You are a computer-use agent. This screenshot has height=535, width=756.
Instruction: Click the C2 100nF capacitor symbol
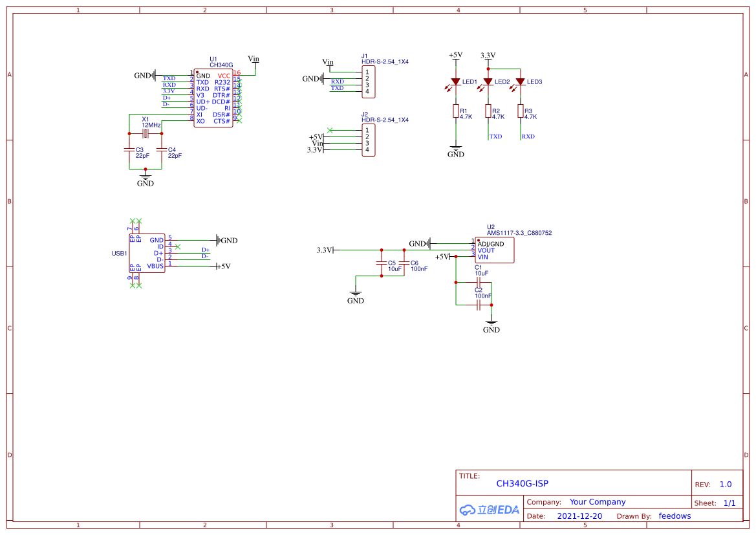coord(479,304)
